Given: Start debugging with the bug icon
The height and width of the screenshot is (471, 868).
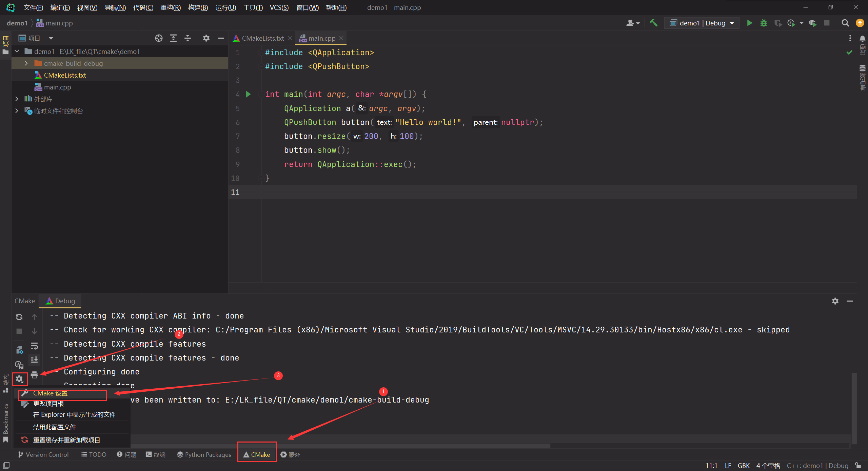Looking at the screenshot, I should pos(764,23).
